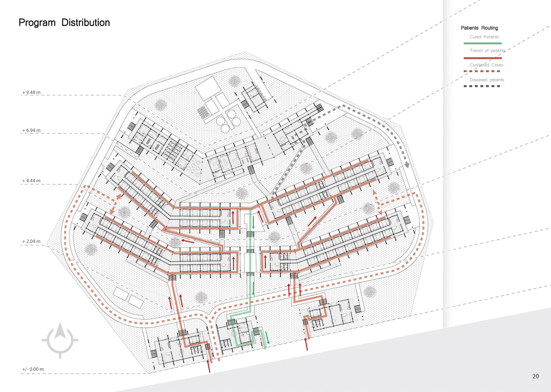
Task: Click the '+ 2.04 m' elevation label
Action: pyautogui.click(x=31, y=241)
